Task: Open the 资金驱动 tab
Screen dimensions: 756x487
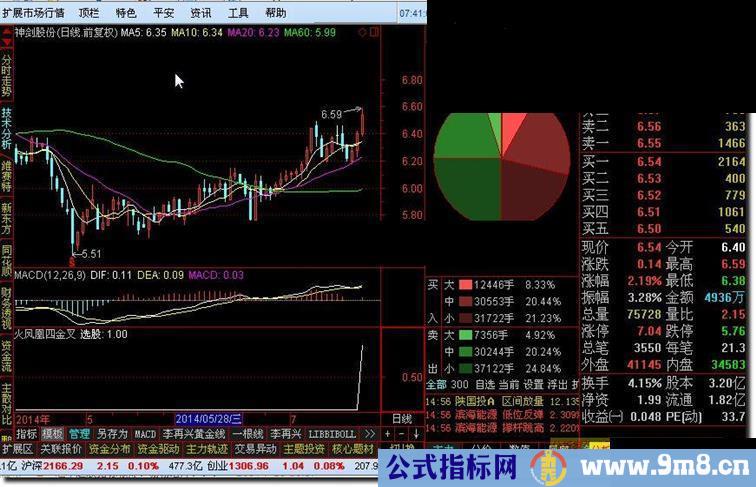Action: tap(158, 449)
